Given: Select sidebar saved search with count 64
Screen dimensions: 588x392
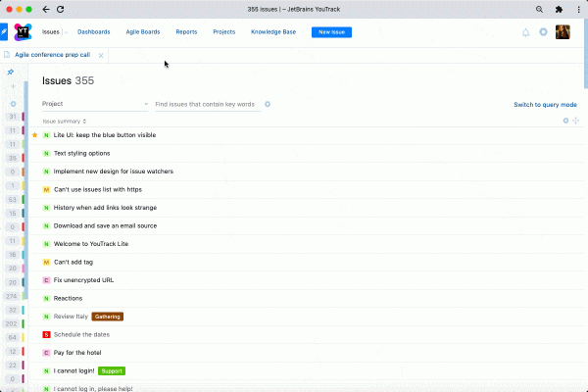Looking at the screenshot, I should tap(13, 337).
